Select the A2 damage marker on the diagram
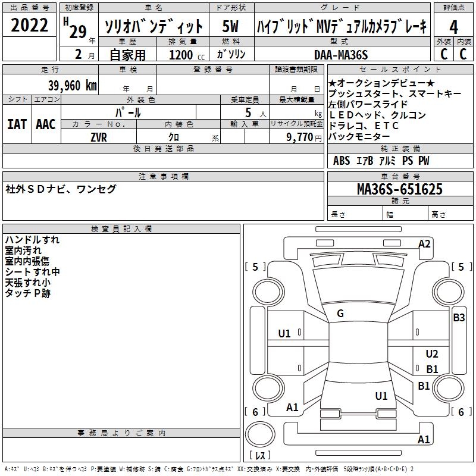This screenshot has height=476, width=476. tap(424, 243)
